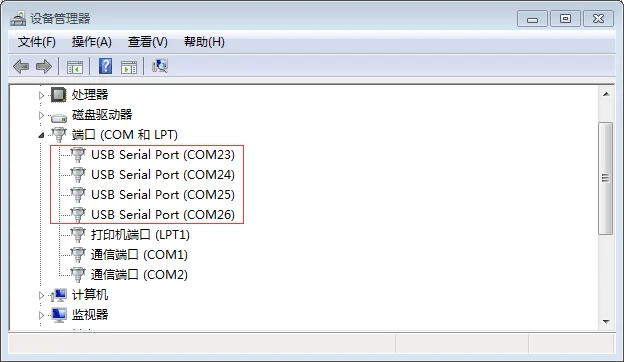Select USB Serial Port (COM26)
The height and width of the screenshot is (362, 624).
pos(163,215)
